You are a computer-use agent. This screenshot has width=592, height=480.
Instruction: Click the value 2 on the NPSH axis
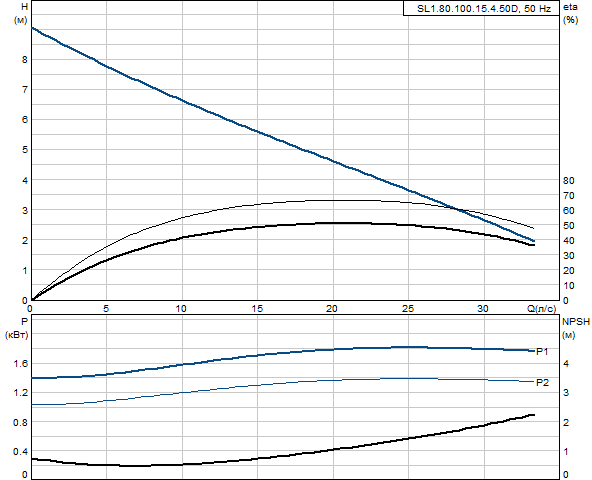(566, 422)
